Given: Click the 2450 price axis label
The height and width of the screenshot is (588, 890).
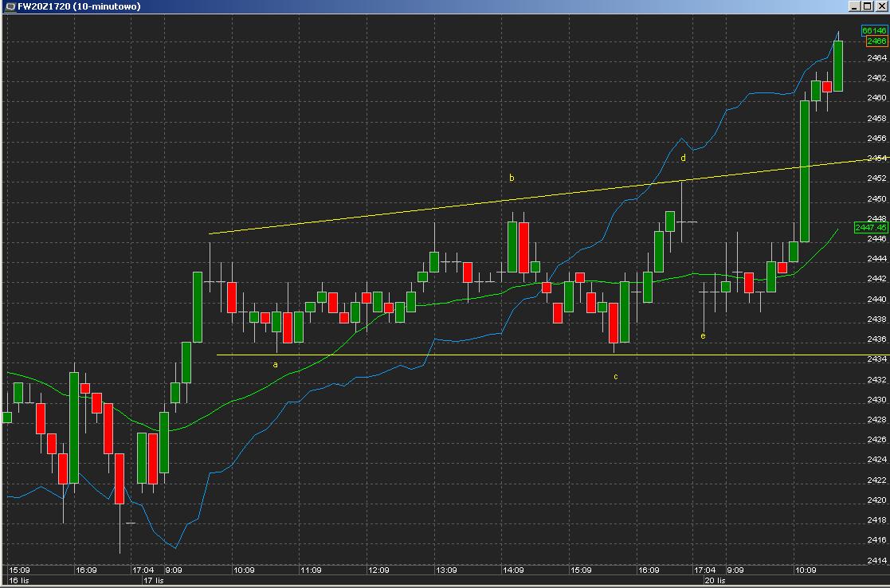Looking at the screenshot, I should click(877, 198).
